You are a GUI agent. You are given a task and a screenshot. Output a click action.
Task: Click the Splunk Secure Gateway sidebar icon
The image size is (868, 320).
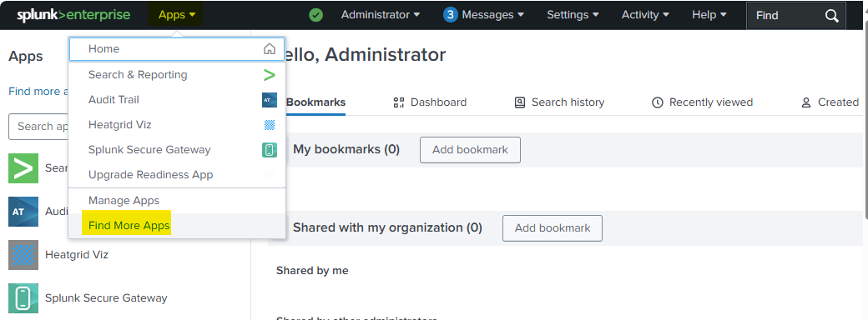23,297
